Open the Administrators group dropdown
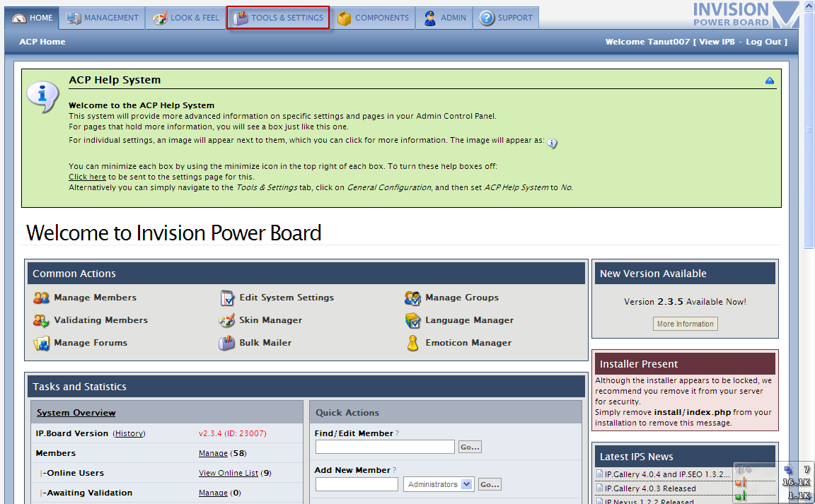815x504 pixels. (x=439, y=484)
